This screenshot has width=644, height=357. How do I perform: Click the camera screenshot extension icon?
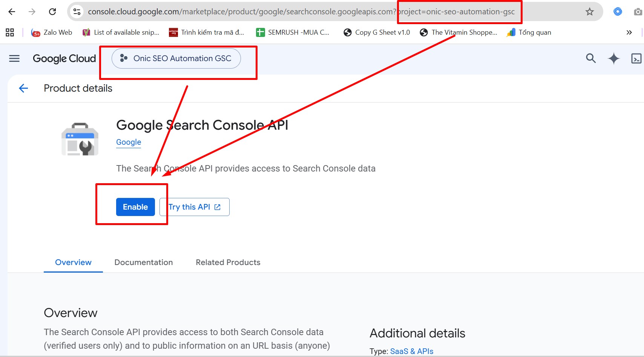638,12
